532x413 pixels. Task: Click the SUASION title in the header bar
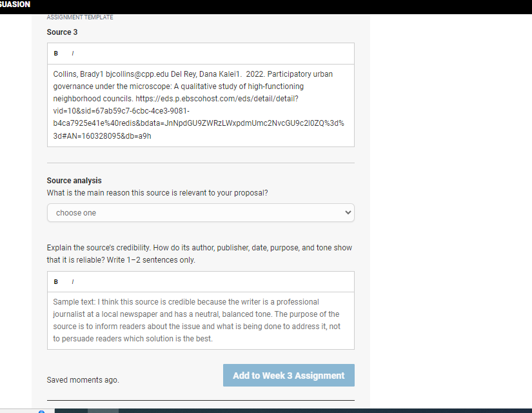click(15, 5)
